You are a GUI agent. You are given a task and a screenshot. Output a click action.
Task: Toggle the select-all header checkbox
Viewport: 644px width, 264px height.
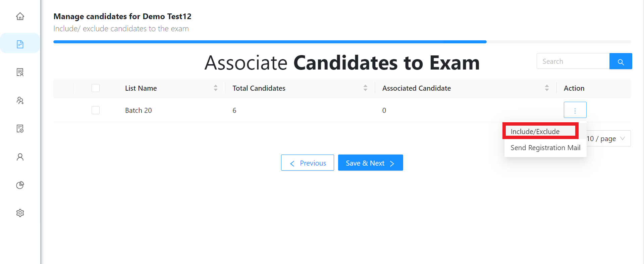[x=96, y=88]
